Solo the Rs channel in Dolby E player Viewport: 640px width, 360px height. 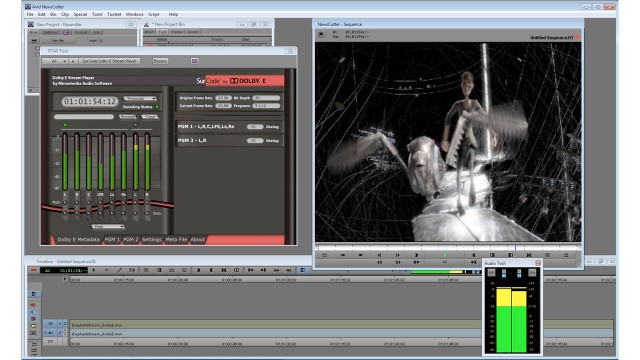[x=124, y=213]
